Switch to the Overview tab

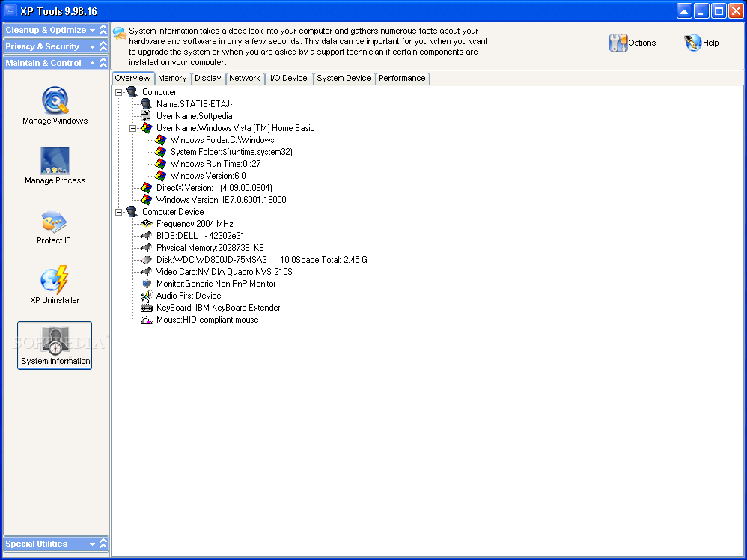coord(133,78)
